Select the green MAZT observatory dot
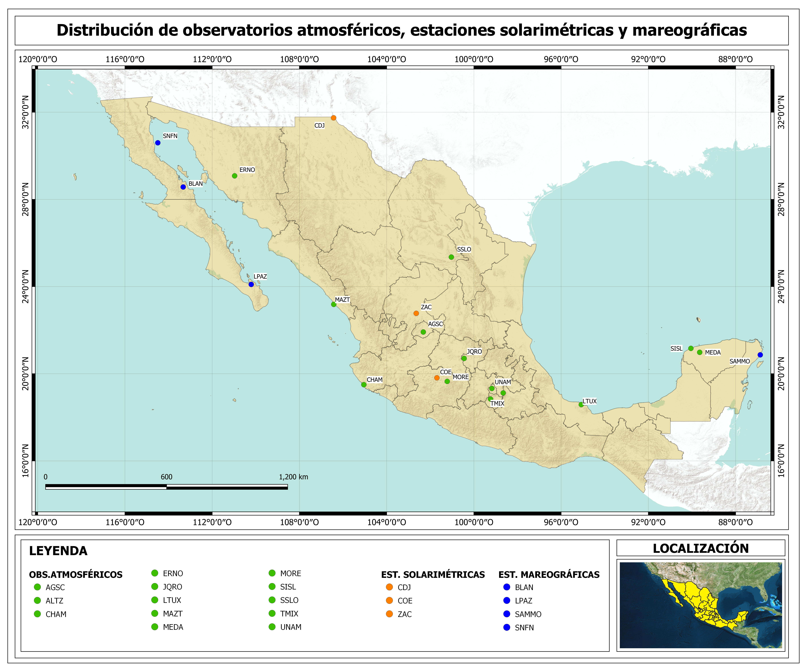 [334, 305]
